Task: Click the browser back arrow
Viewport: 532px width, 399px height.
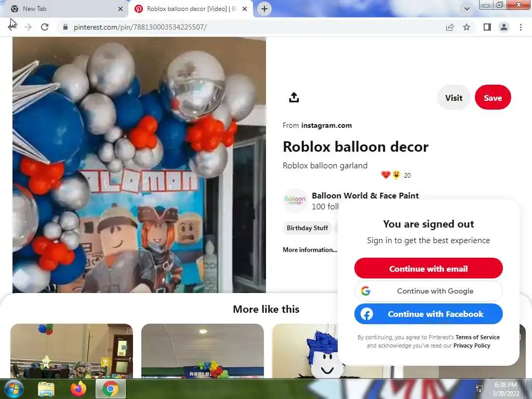Action: coord(12,27)
